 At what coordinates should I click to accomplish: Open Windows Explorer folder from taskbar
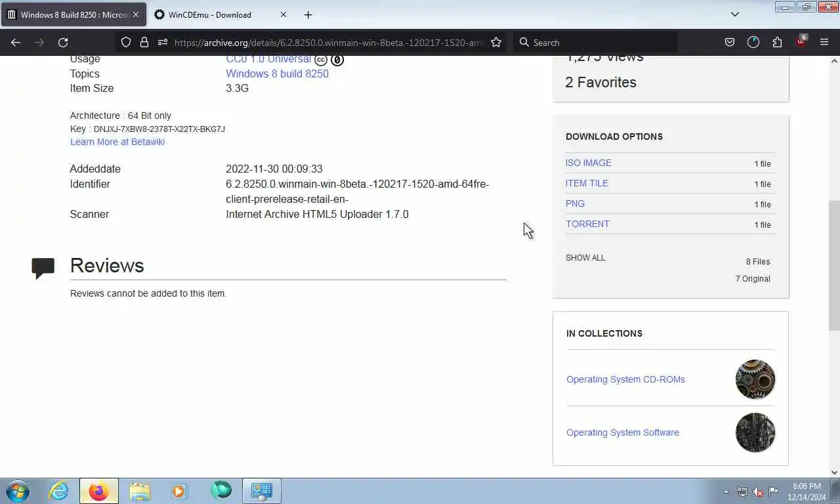140,491
